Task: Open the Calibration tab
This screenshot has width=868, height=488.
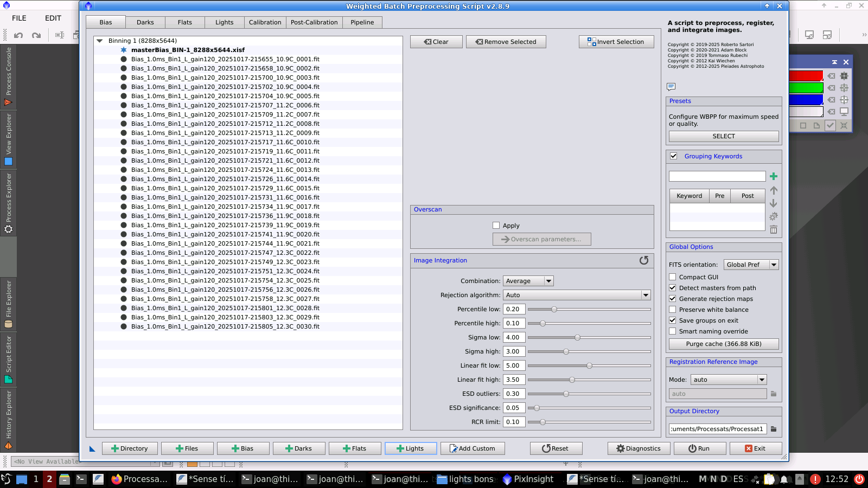Action: pos(265,22)
